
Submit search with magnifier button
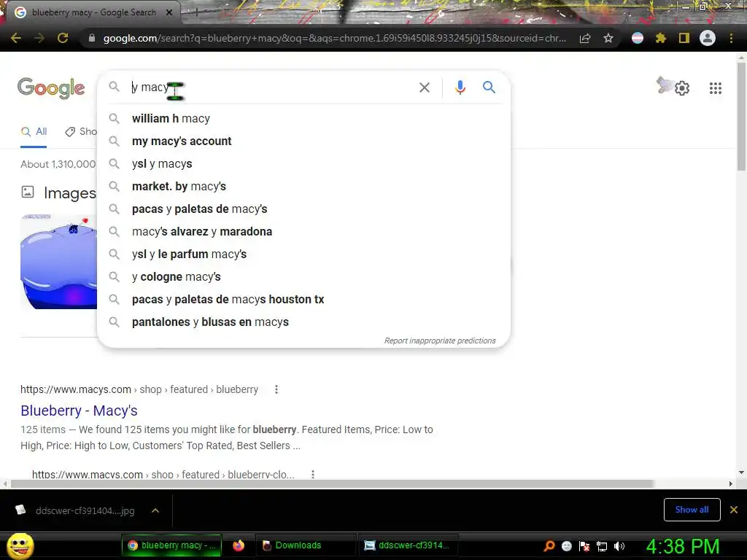(489, 87)
